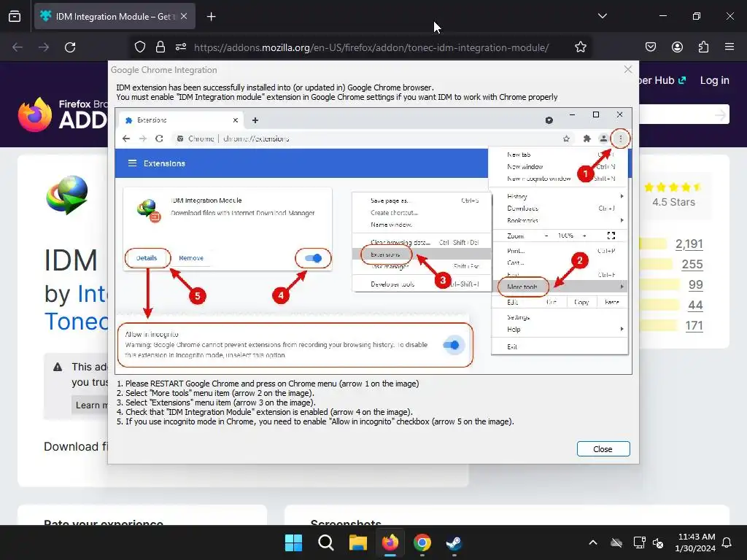
Task: Submit add-on search with arrow button
Action: 720,114
